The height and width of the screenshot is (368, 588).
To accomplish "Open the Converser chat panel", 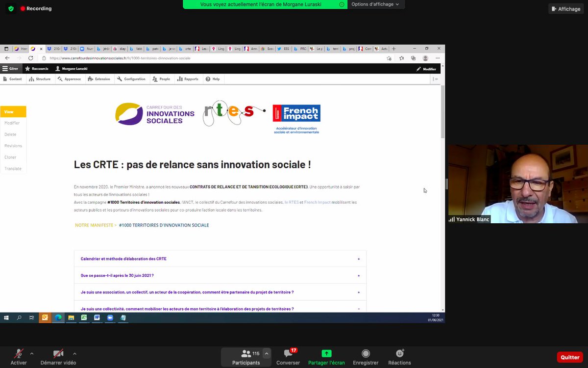I will (x=288, y=357).
